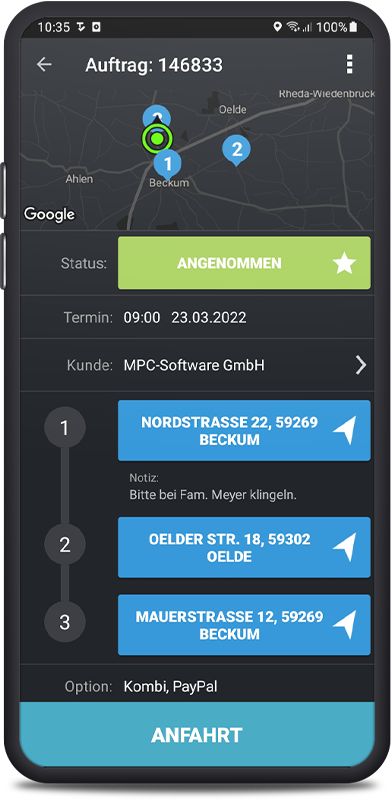
Task: Select stop circle number 1
Action: [x=65, y=428]
